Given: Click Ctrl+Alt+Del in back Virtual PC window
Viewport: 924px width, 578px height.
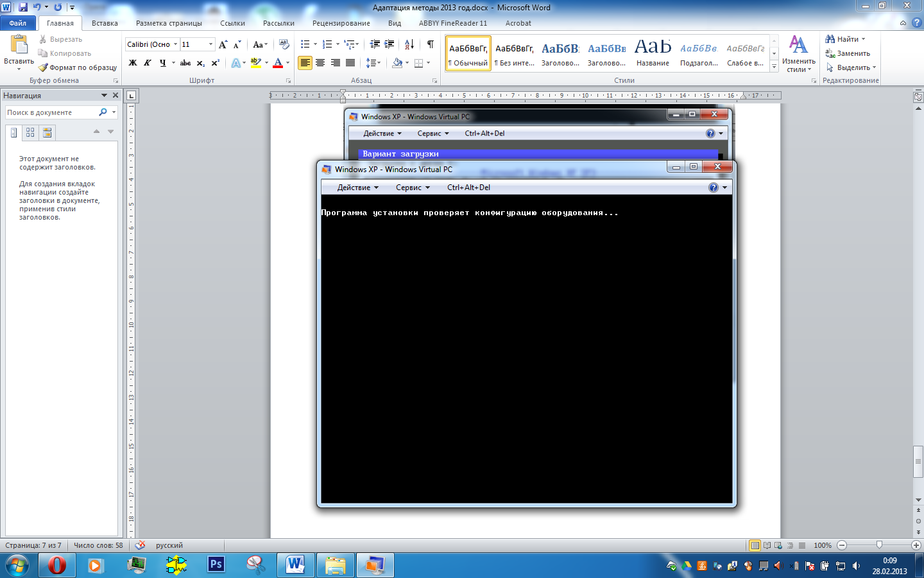Looking at the screenshot, I should 484,134.
